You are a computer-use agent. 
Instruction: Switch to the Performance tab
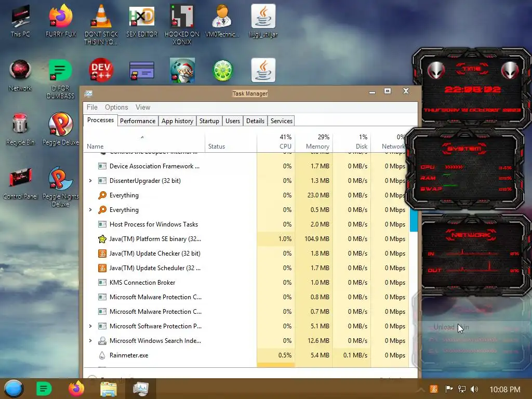138,121
